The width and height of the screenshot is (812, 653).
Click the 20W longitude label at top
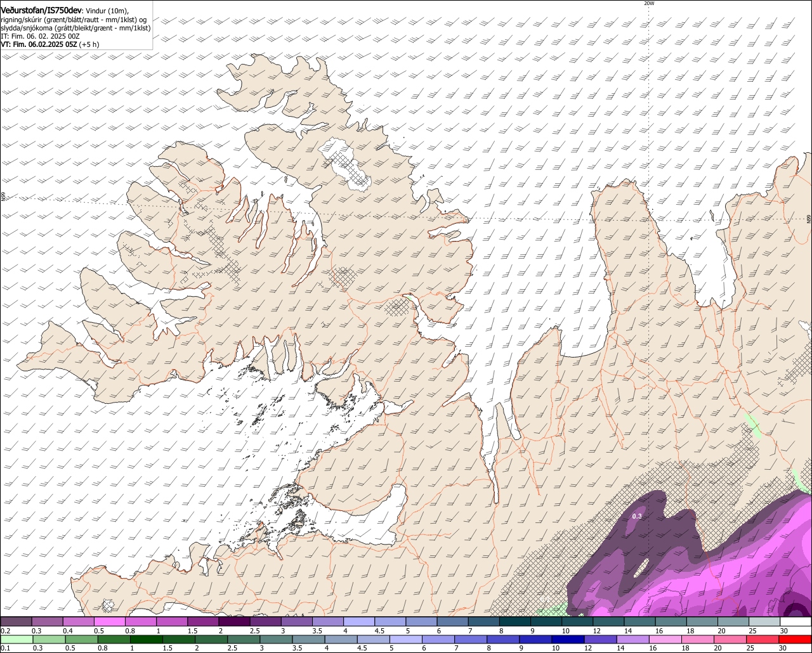[x=649, y=3]
